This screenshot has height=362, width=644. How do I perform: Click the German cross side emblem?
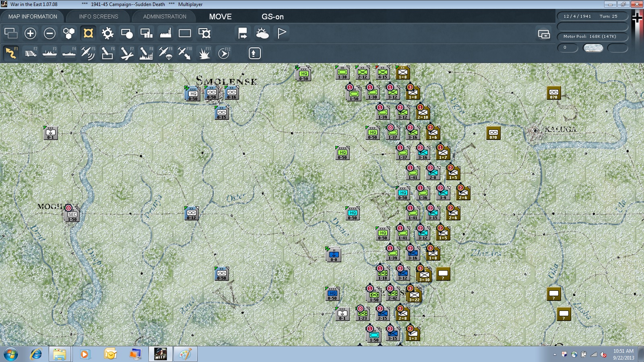pyautogui.click(x=637, y=18)
